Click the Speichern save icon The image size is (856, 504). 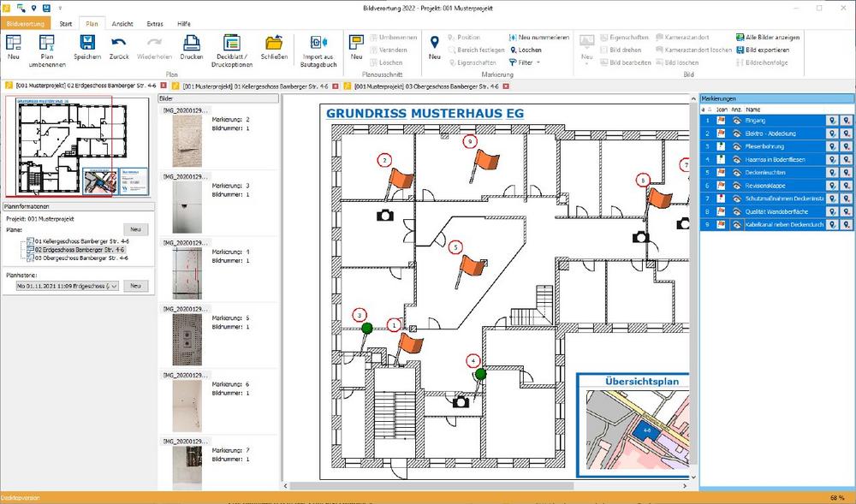click(86, 43)
